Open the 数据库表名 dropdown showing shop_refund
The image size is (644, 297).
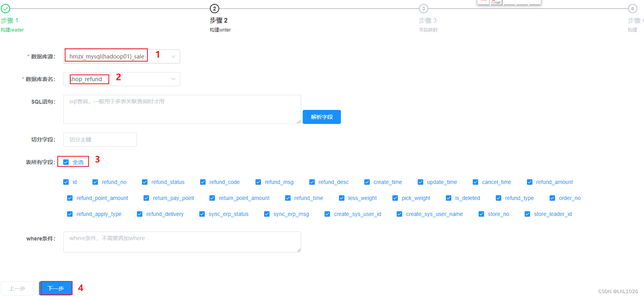pyautogui.click(x=122, y=79)
